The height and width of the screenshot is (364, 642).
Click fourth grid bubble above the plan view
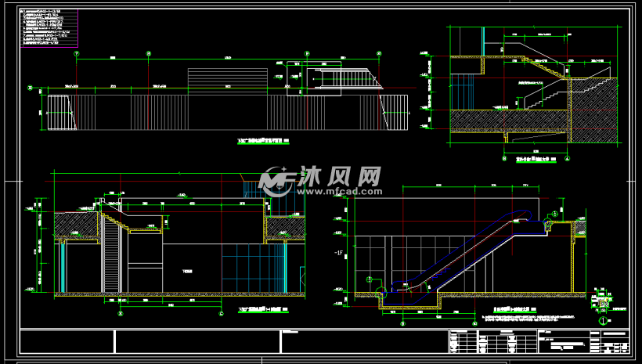click(379, 54)
